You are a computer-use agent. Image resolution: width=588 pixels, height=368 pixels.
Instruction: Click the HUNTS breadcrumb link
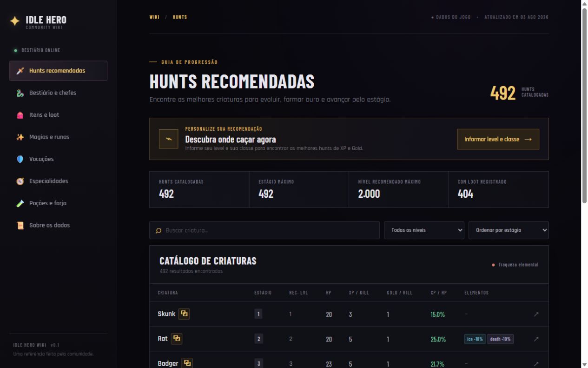180,17
